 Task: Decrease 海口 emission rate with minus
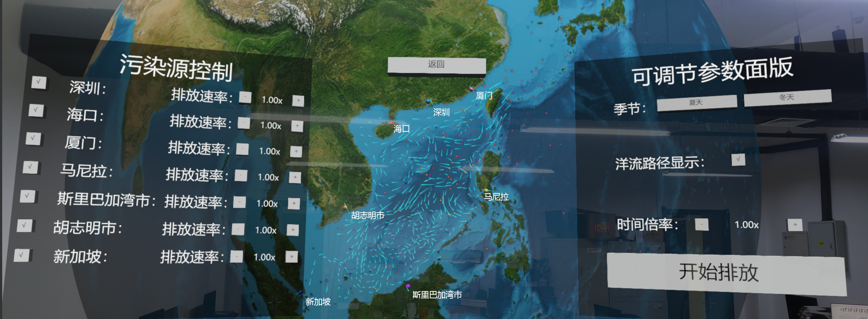click(x=244, y=123)
